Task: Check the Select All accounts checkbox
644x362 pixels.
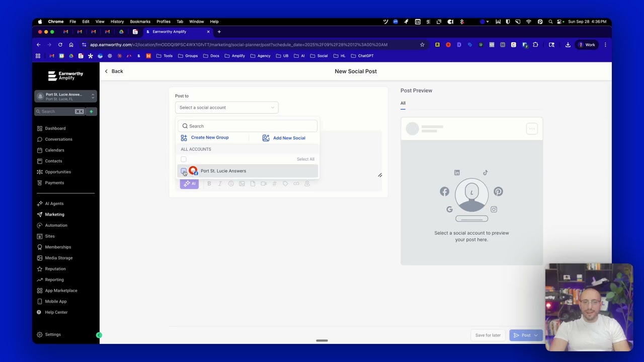Action: pyautogui.click(x=184, y=159)
